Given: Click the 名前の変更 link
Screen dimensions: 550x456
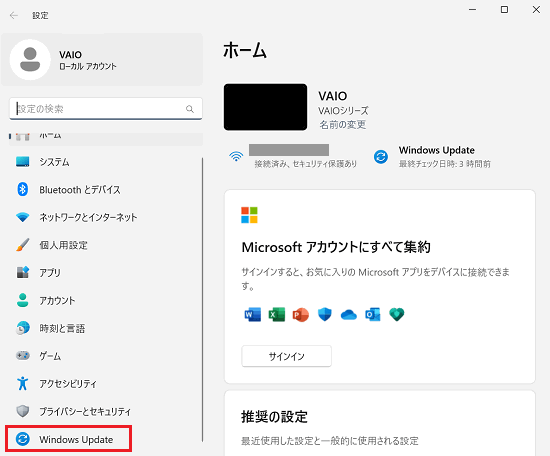Looking at the screenshot, I should pyautogui.click(x=343, y=125).
